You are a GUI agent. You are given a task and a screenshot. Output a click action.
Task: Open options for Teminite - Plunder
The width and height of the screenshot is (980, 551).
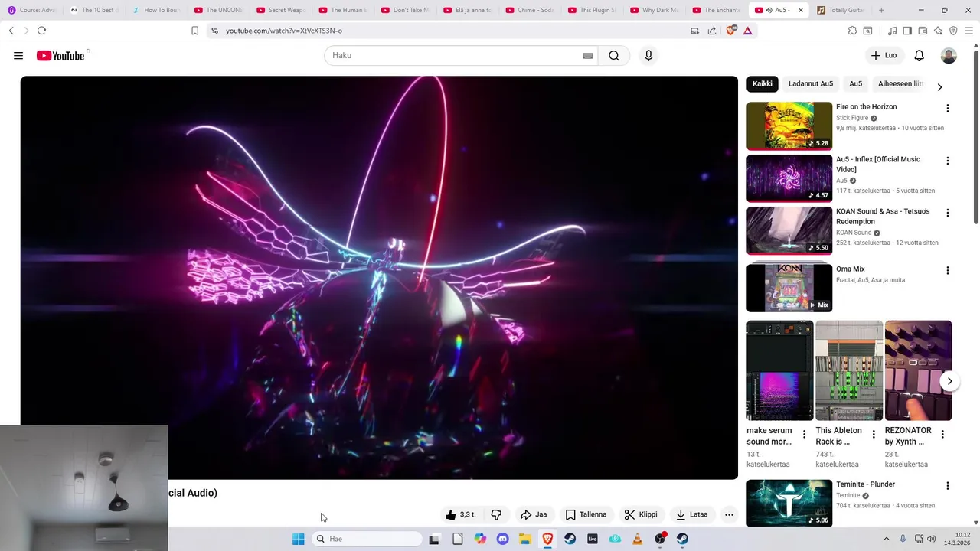(x=948, y=486)
